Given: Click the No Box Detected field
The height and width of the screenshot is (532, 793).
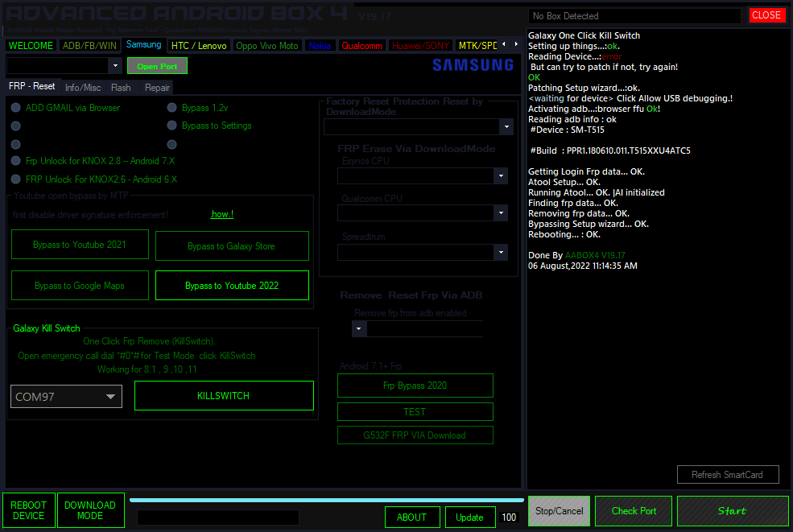Looking at the screenshot, I should coord(634,16).
